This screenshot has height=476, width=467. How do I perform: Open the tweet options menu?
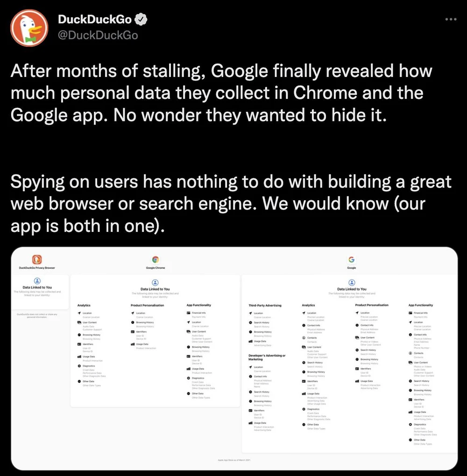click(451, 19)
